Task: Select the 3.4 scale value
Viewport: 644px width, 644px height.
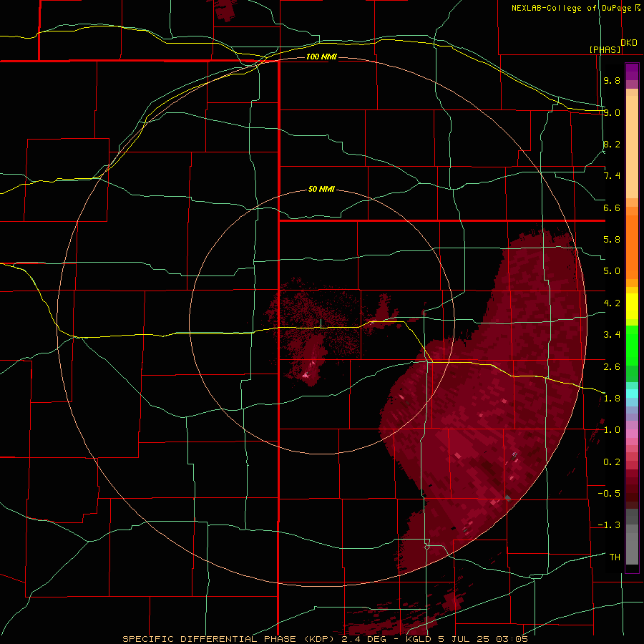Action: pos(612,335)
